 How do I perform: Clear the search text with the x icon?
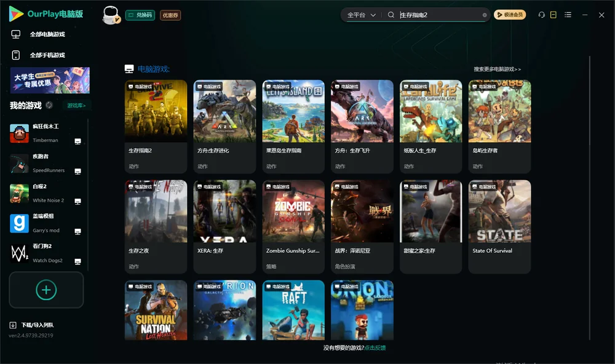485,15
